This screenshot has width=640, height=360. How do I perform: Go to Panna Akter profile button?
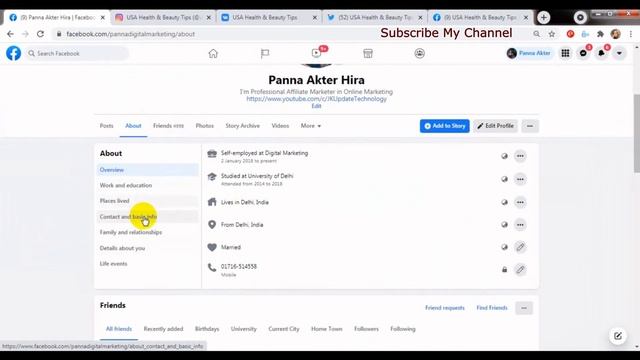[x=529, y=53]
